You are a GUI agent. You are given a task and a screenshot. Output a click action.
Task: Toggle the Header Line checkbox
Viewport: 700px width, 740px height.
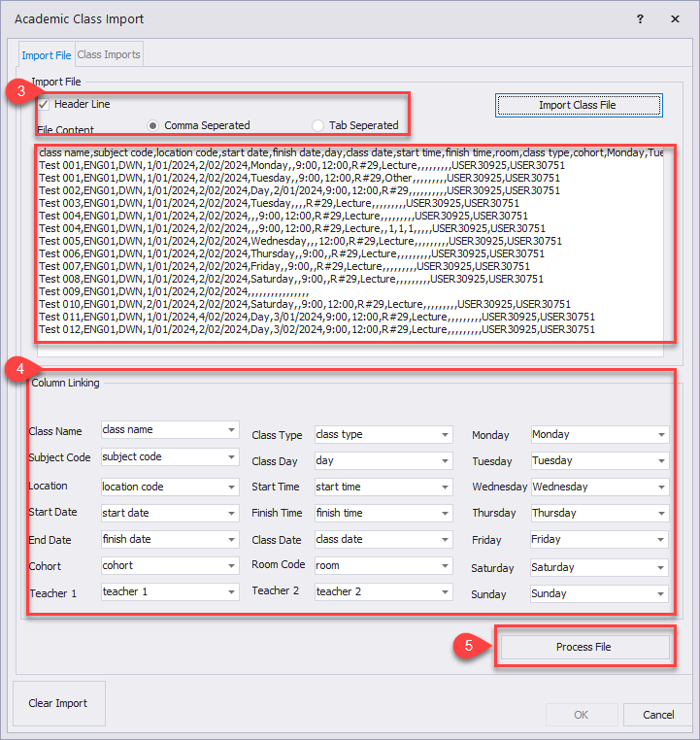[45, 104]
